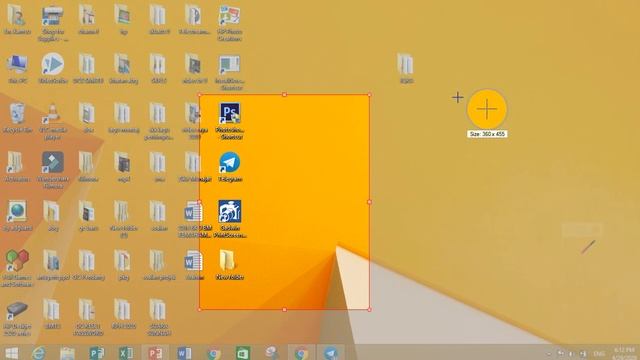640x360 pixels.
Task: Select the globe network shortcut icon
Action: click(x=17, y=211)
